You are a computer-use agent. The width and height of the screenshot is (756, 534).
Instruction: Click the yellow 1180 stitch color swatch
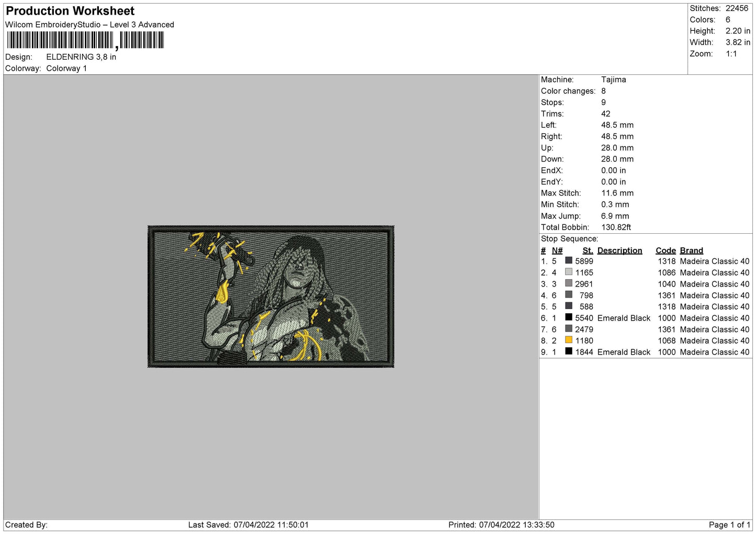coord(569,340)
